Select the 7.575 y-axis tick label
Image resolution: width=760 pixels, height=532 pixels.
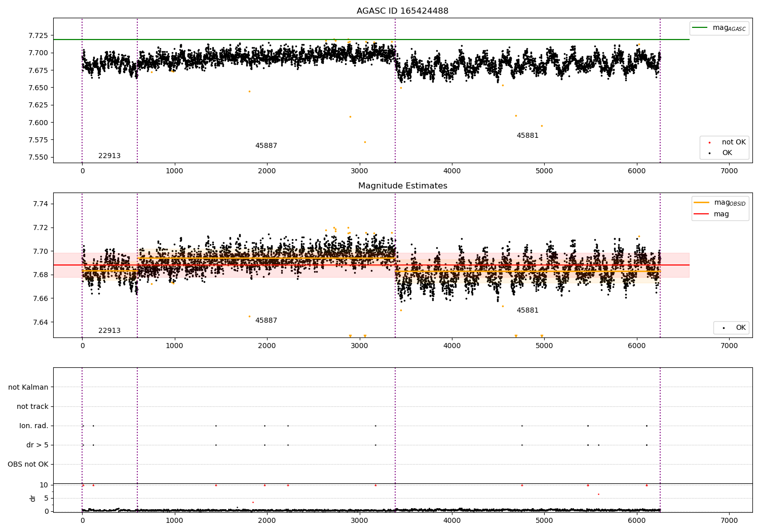pos(39,140)
